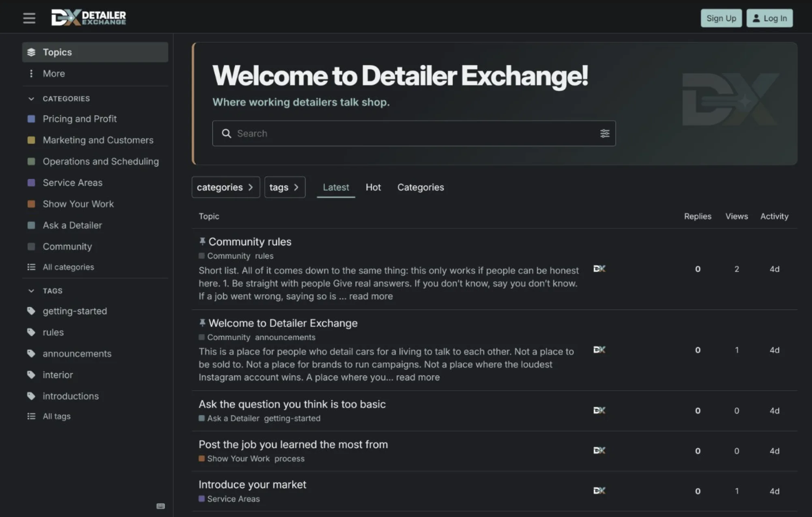Open advanced search filter options icon
The width and height of the screenshot is (812, 517).
coord(605,133)
